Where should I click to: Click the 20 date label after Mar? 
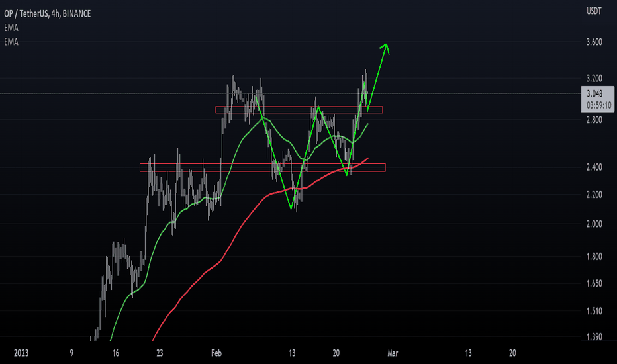[x=512, y=353]
